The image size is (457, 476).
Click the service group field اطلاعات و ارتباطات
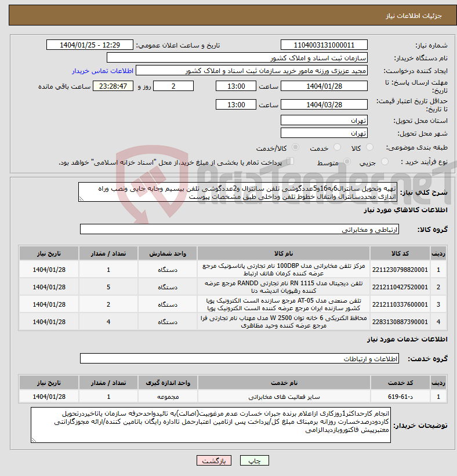pos(240,358)
